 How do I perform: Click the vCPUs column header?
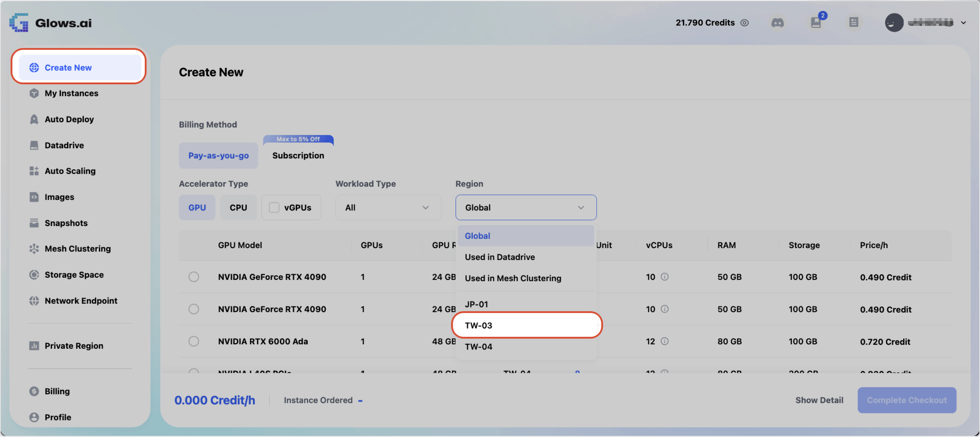pos(659,245)
